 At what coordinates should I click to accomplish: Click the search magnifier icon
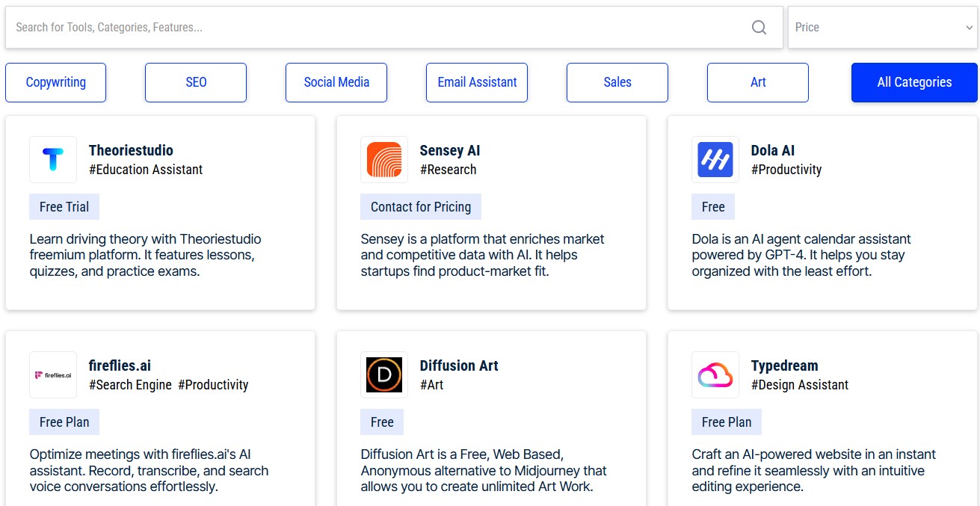pos(759,28)
